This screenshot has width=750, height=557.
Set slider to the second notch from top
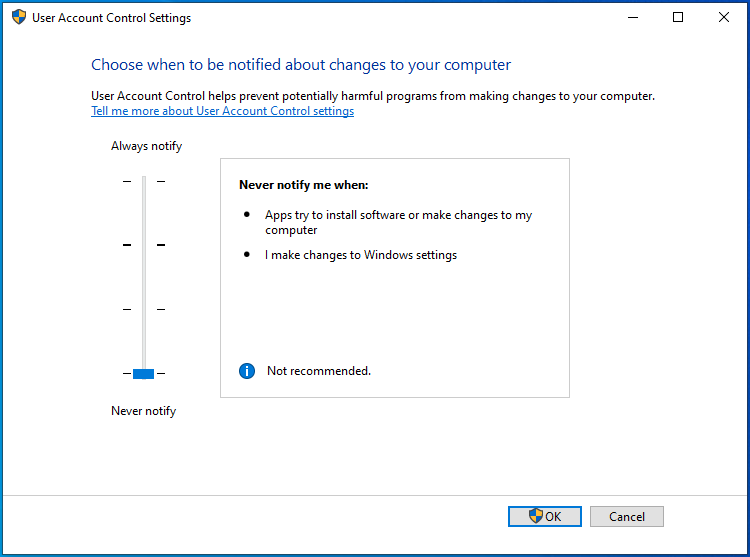point(143,245)
